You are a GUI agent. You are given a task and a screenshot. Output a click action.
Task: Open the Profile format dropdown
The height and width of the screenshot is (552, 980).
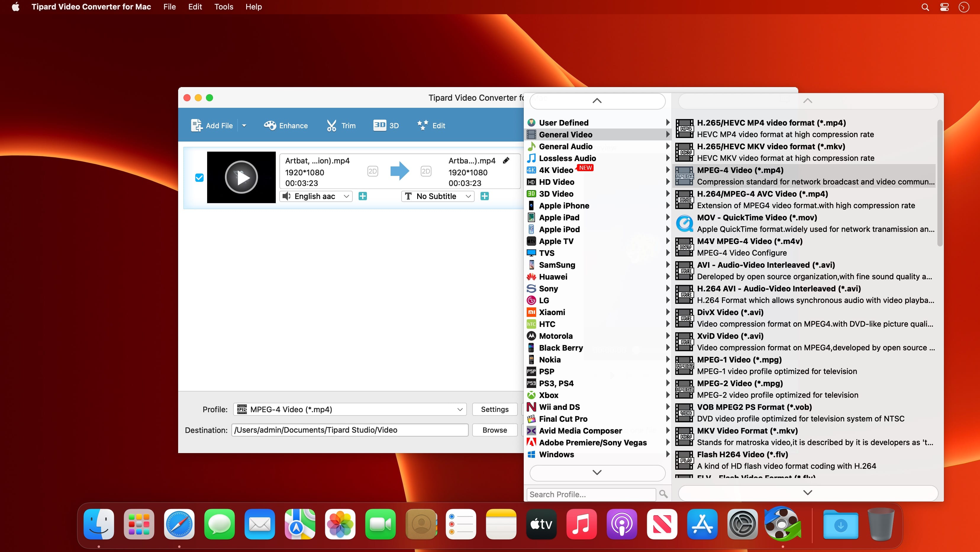click(x=350, y=409)
